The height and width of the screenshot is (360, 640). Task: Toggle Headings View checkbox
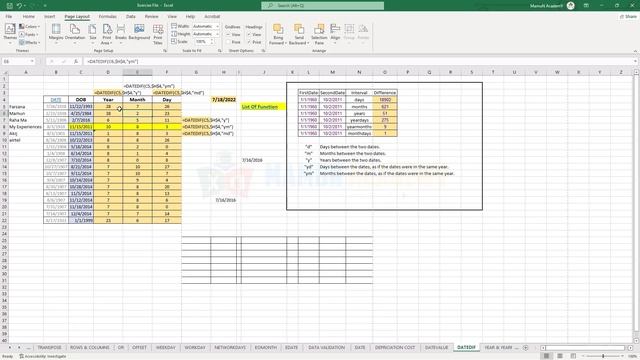coord(249,35)
